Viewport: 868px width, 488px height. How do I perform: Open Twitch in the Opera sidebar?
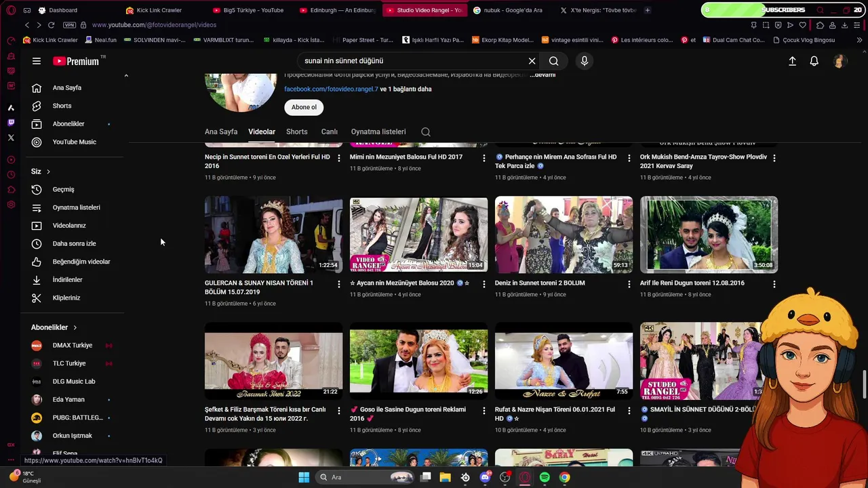(11, 123)
